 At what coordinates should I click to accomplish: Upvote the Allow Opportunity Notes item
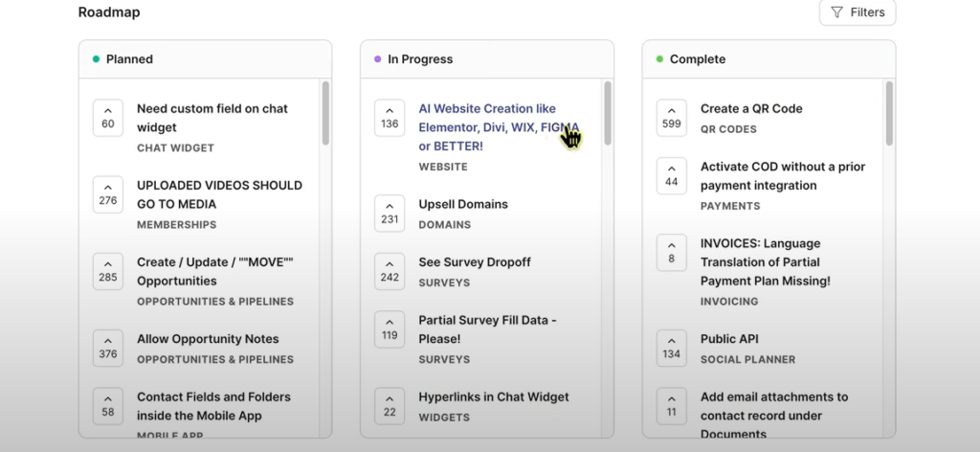(108, 349)
